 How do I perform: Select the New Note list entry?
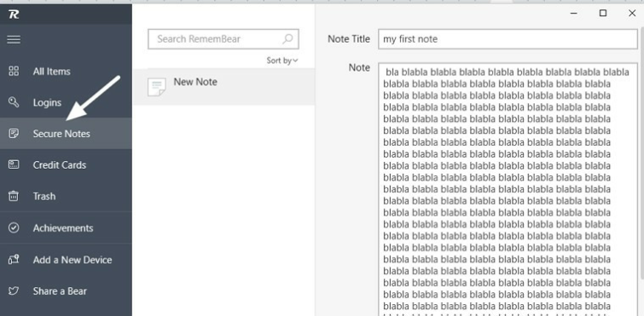click(223, 87)
